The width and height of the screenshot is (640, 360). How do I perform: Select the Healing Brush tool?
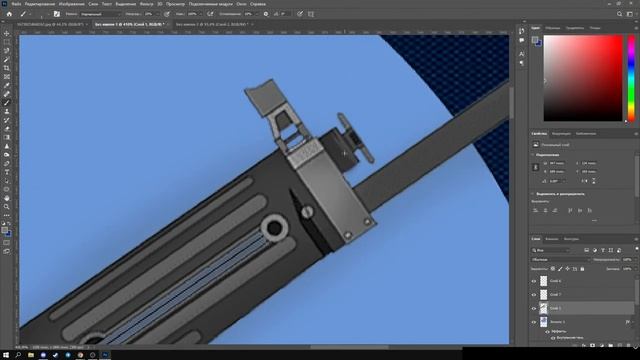7,94
